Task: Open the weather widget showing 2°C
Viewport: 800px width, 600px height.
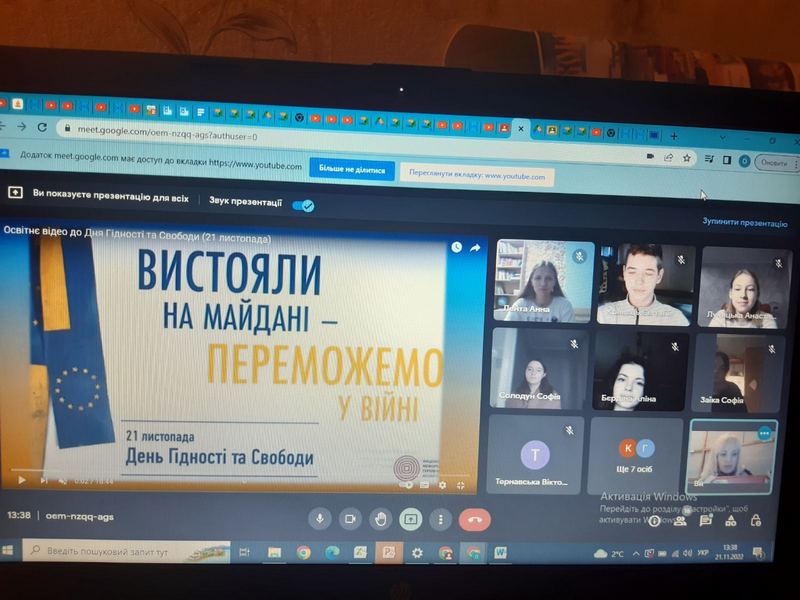Action: click(x=609, y=554)
